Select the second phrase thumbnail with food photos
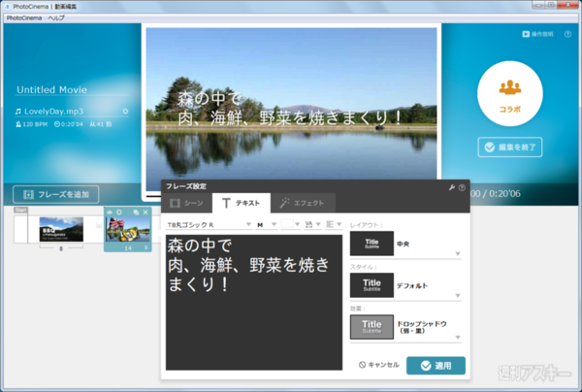Viewport: 582px width, 392px height. tap(128, 229)
